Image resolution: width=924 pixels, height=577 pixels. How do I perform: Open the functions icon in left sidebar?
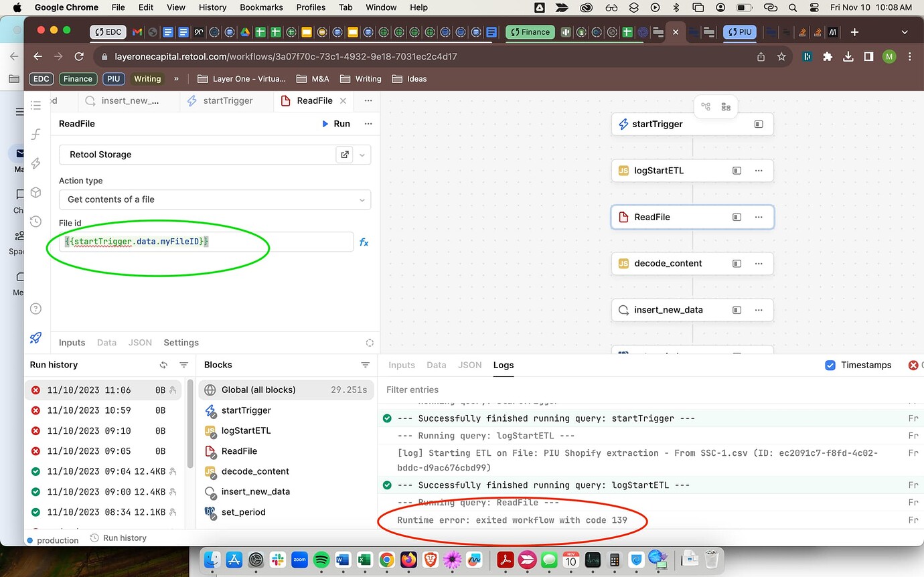[36, 135]
